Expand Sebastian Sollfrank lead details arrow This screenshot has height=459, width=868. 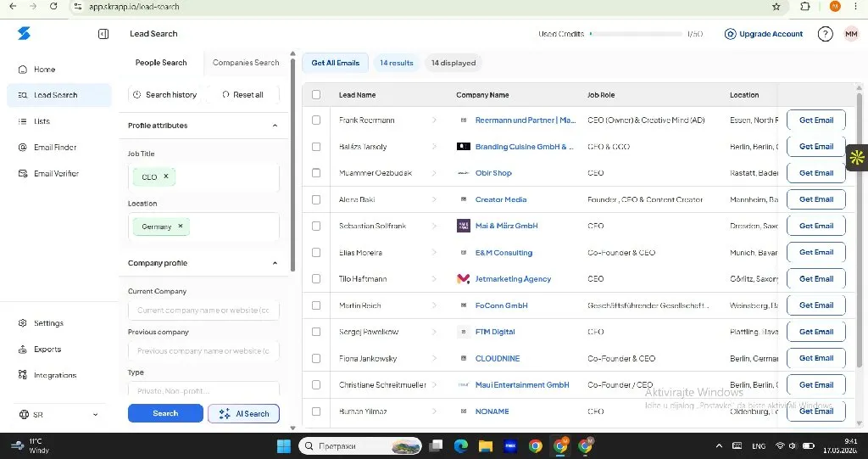coord(434,226)
